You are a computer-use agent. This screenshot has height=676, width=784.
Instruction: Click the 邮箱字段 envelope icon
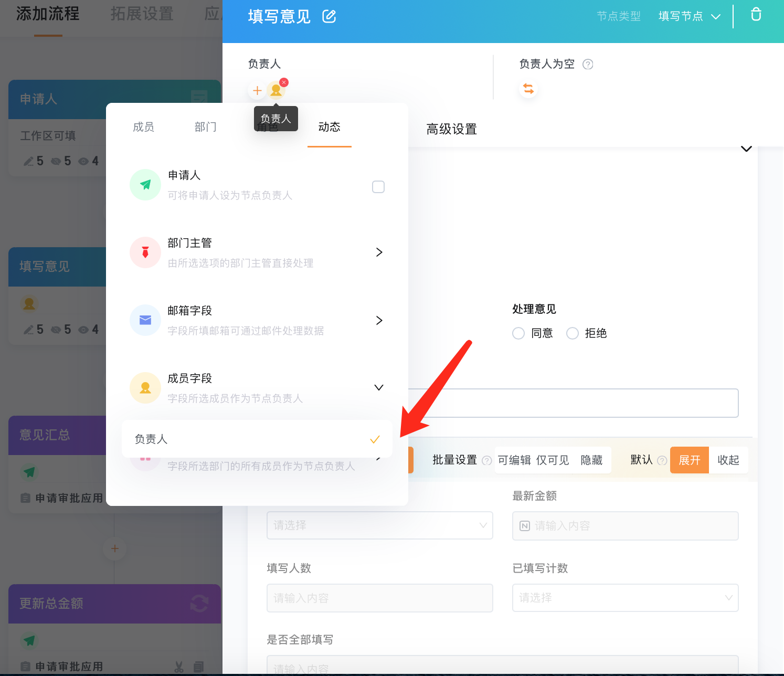pyautogui.click(x=145, y=320)
